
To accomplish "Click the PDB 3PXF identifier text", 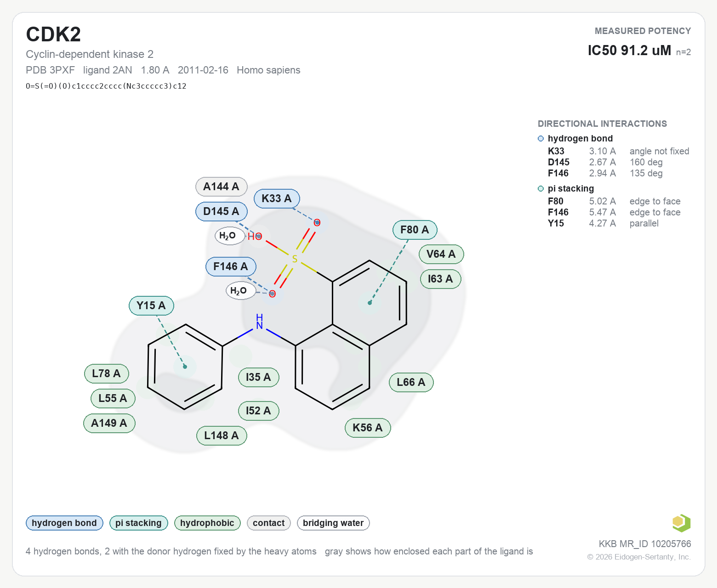I will click(x=50, y=70).
